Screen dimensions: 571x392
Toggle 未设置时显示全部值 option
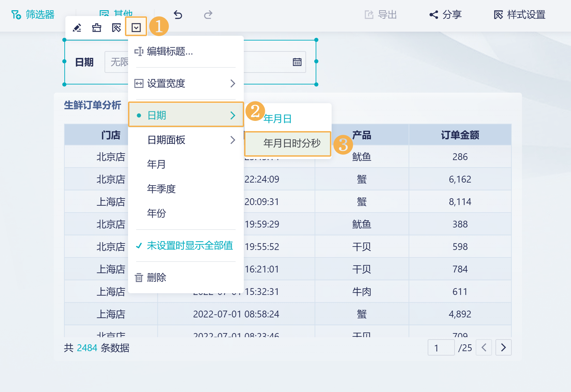coord(186,246)
